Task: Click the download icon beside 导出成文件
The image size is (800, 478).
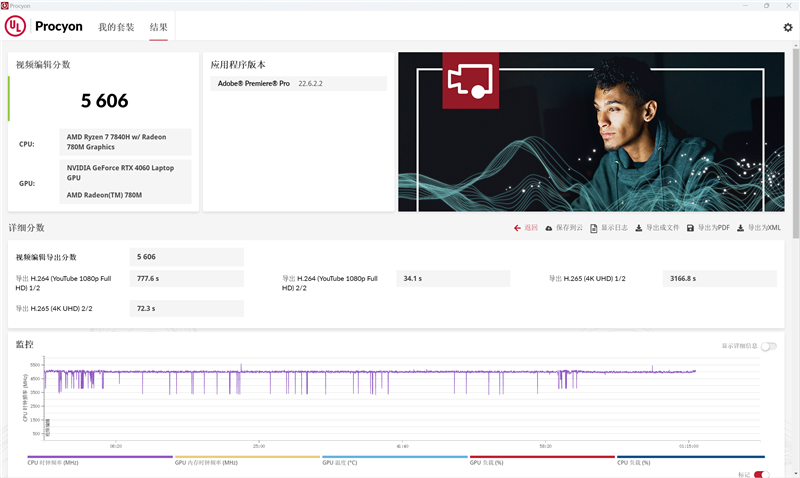Action: click(x=638, y=228)
